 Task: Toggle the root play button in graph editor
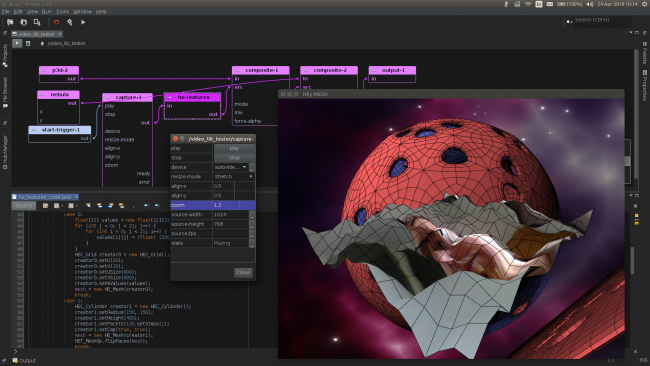(17, 43)
